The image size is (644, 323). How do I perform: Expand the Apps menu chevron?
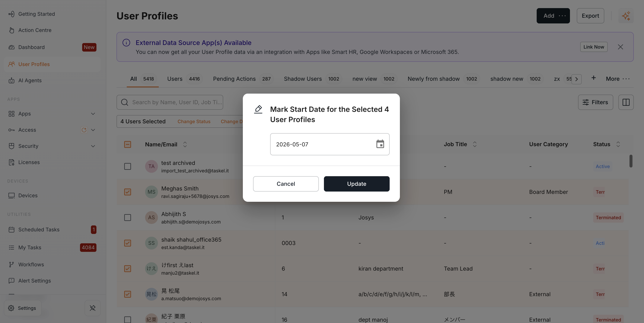point(93,114)
